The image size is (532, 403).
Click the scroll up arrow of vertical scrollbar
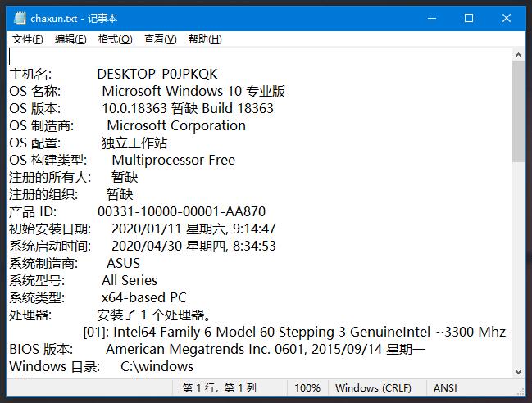point(518,55)
